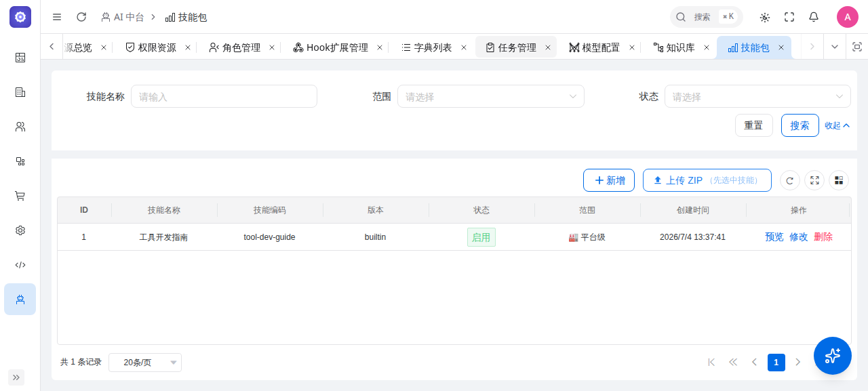The image size is (868, 391).
Task: Open the tab list dropdown chevron
Action: point(835,47)
